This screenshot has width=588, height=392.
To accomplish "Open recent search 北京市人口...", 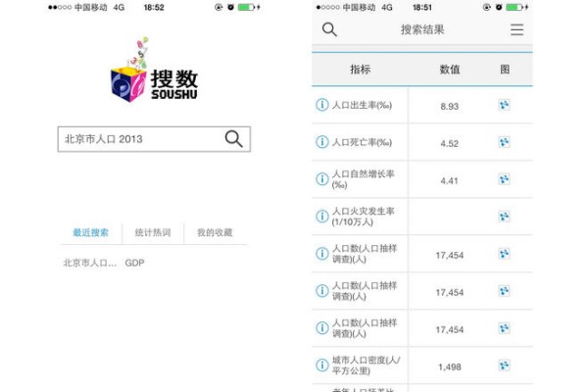I will [x=90, y=263].
